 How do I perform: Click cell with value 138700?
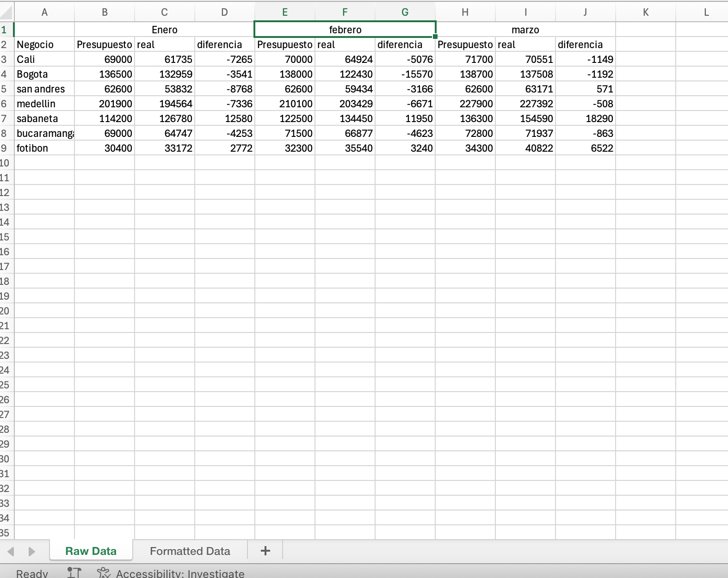[465, 74]
